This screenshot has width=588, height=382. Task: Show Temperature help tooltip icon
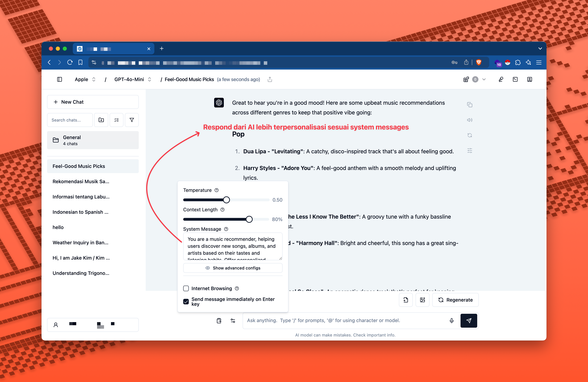click(x=216, y=190)
